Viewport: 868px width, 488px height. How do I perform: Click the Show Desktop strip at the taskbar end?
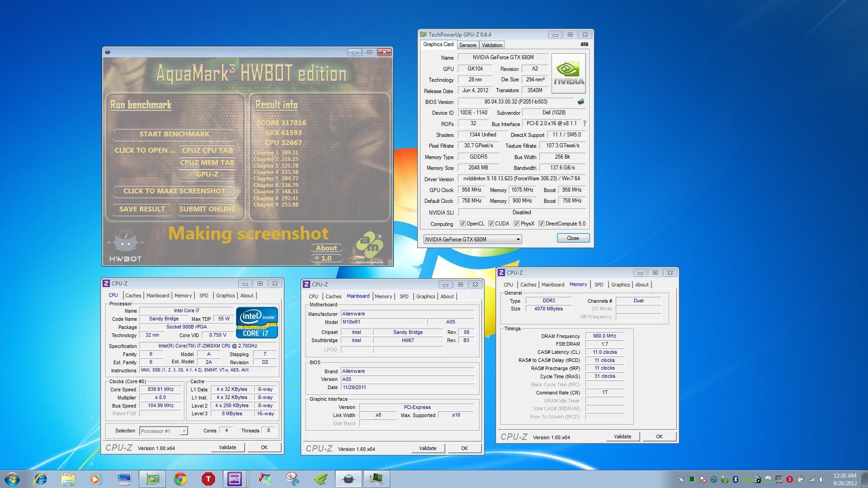(864, 479)
